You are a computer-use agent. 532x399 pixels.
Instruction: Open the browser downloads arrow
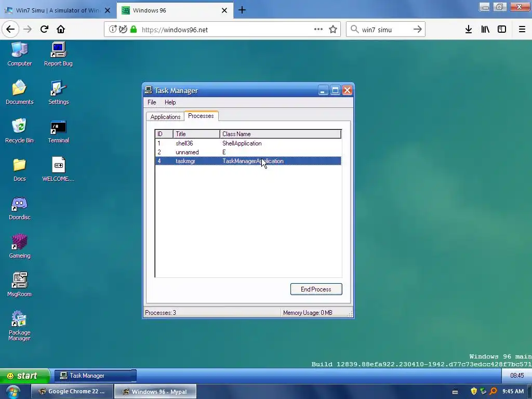(x=468, y=30)
